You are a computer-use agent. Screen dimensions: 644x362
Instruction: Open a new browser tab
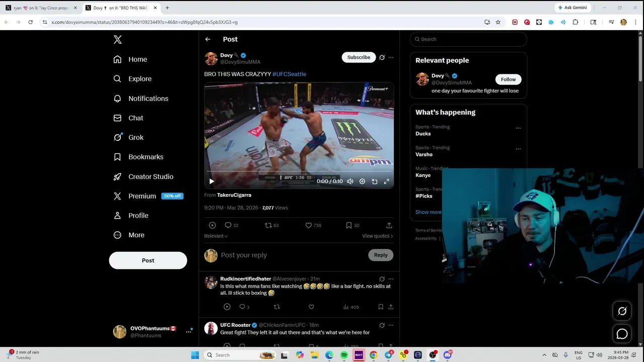[167, 8]
